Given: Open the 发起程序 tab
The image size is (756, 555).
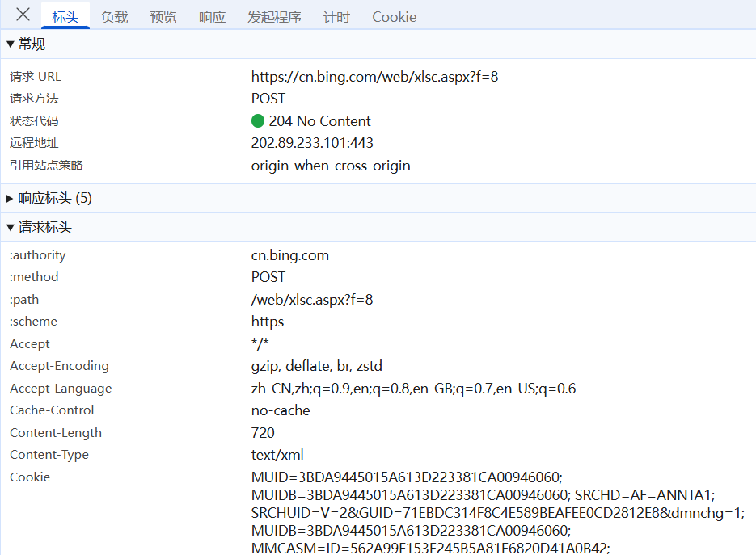Looking at the screenshot, I should coord(274,17).
